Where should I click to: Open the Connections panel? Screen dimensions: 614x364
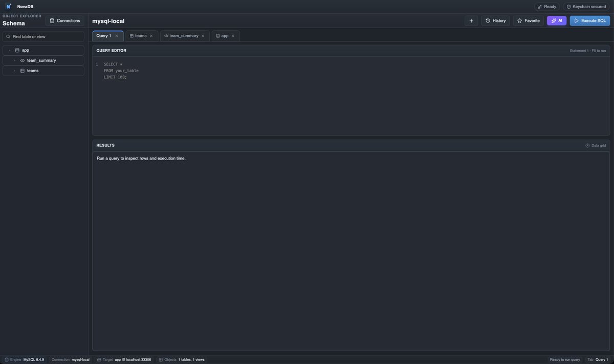(x=65, y=20)
